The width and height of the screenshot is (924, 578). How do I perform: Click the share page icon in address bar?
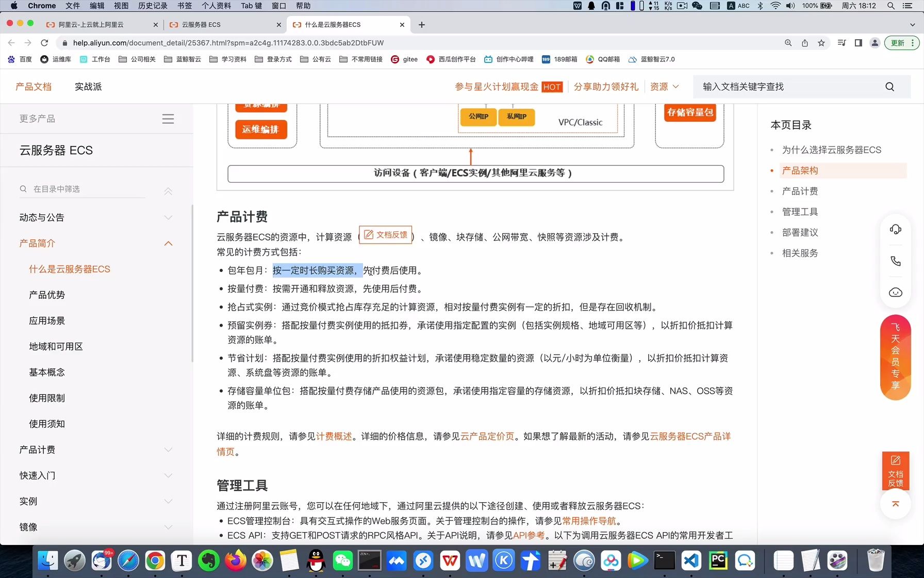click(805, 43)
